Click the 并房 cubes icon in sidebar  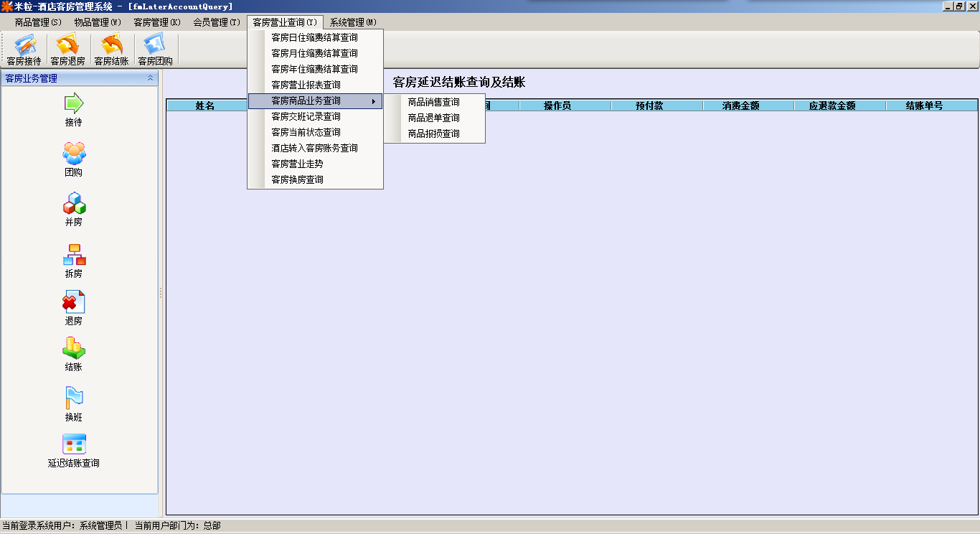click(x=73, y=204)
